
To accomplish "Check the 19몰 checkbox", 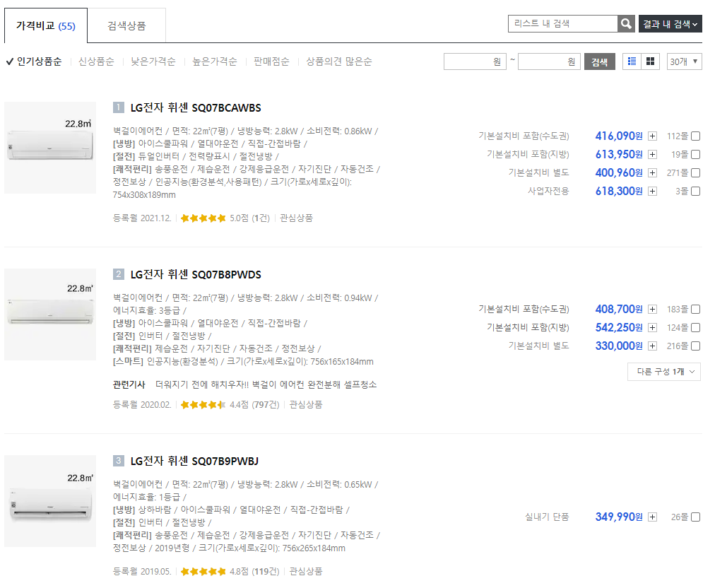I will coord(695,155).
